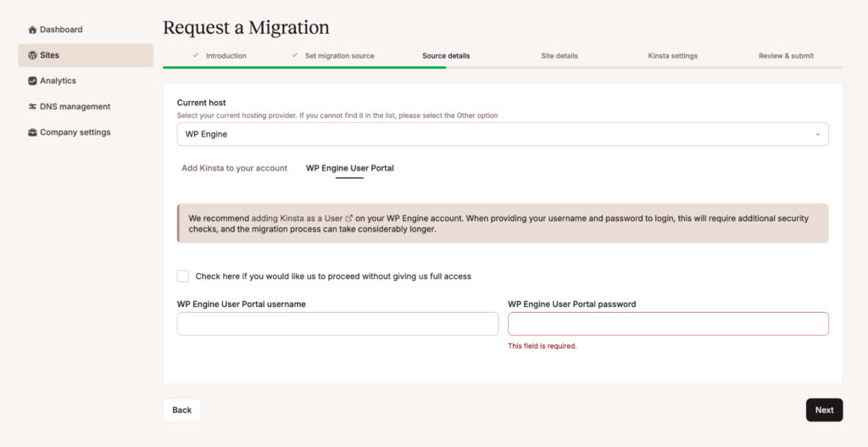
Task: Go to the Set migration source step
Action: click(x=339, y=56)
